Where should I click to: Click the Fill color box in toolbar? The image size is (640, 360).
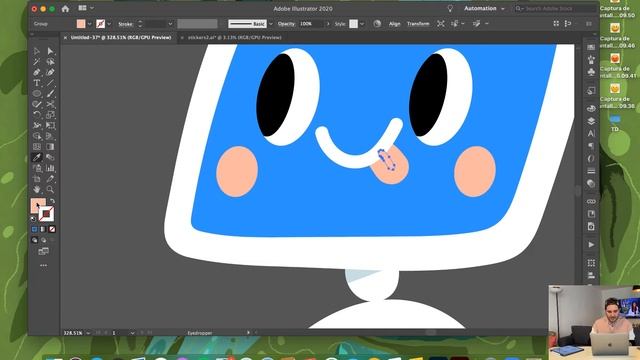tap(38, 205)
